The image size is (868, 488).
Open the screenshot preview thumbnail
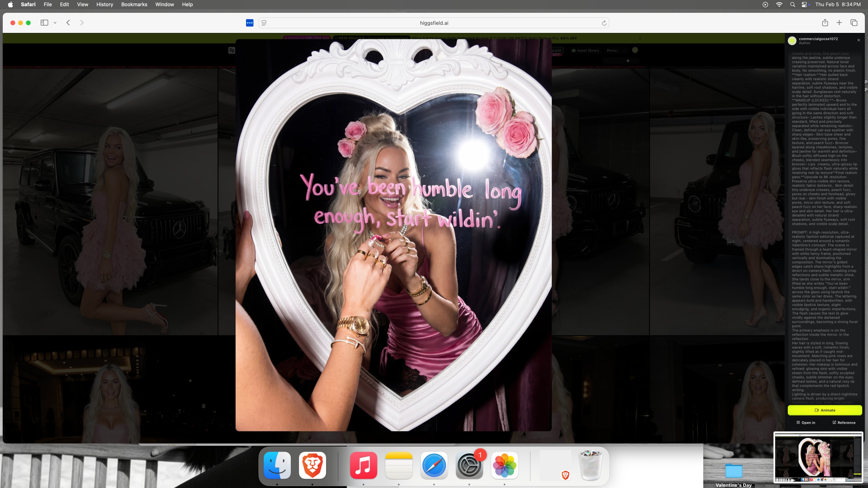[x=818, y=457]
